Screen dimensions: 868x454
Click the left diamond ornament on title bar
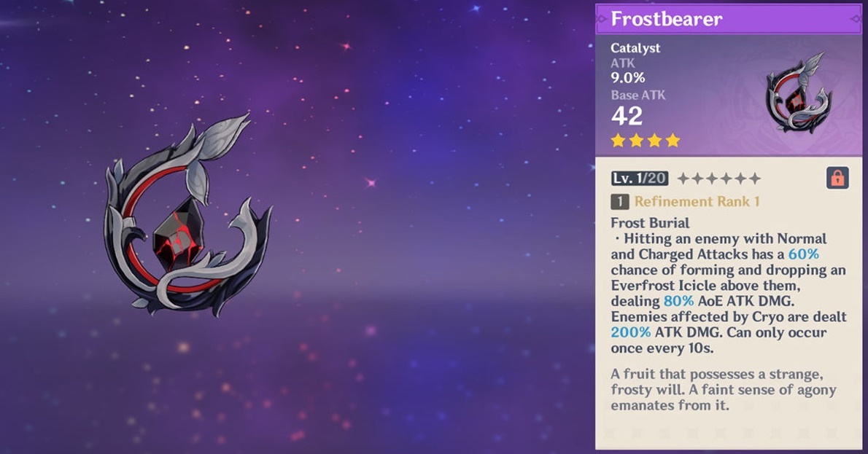pos(602,20)
